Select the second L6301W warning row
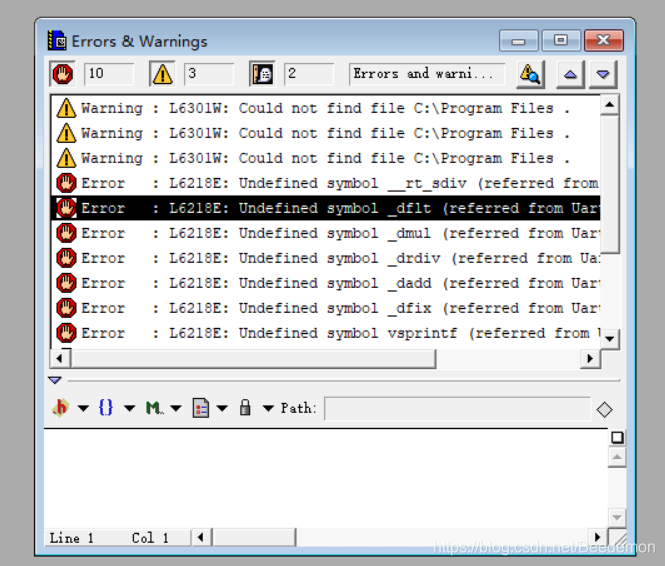The image size is (665, 566). click(326, 133)
